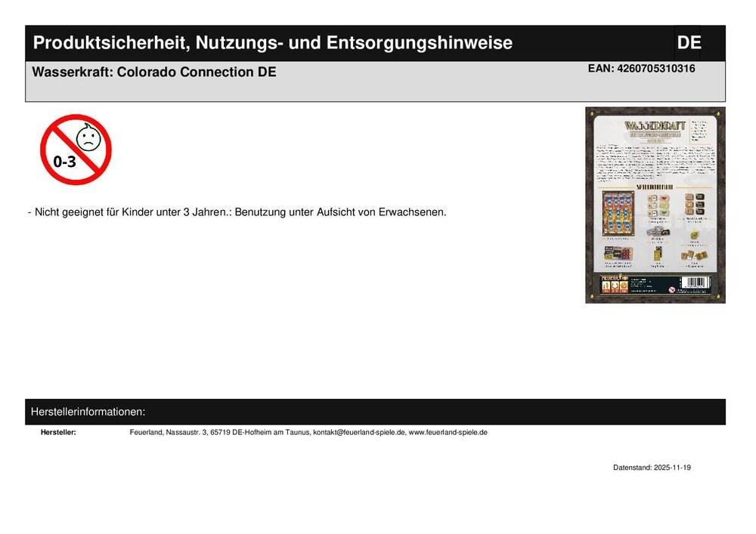756x534 pixels.
Task: Open the Wasserkraft box back thumbnail
Action: 655,205
